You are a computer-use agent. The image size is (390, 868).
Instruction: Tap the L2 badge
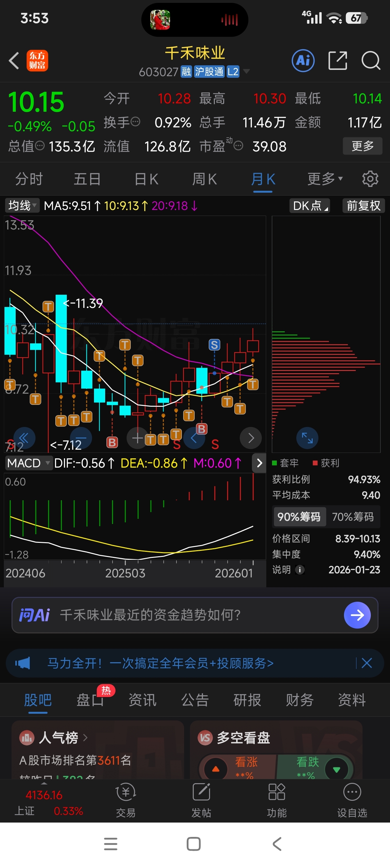(x=233, y=71)
